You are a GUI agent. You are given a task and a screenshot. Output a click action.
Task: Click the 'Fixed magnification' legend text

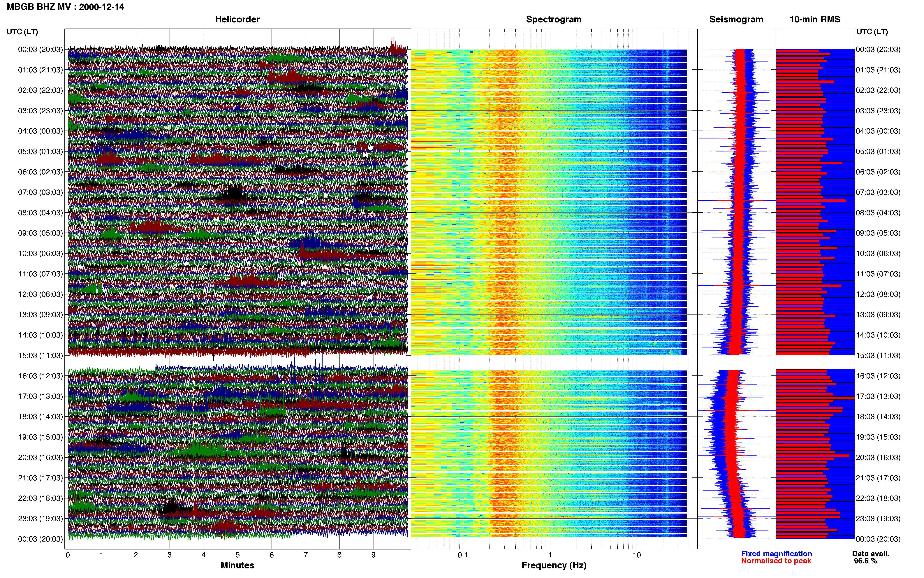777,554
